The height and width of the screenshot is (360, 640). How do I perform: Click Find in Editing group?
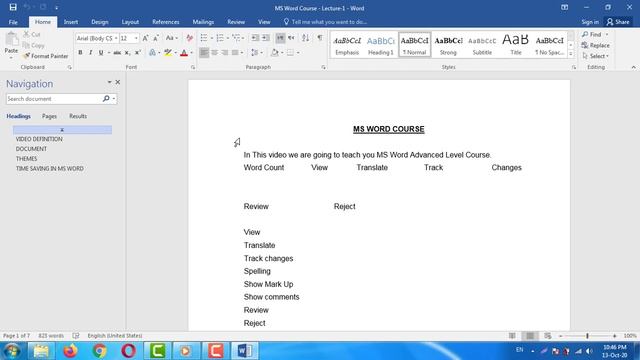click(x=592, y=34)
